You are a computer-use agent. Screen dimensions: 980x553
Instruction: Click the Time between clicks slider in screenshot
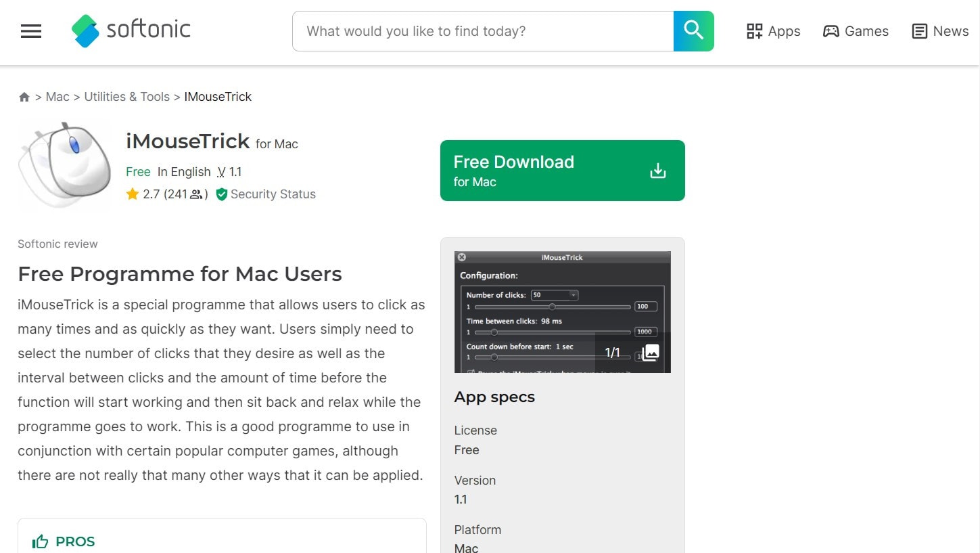pos(553,332)
